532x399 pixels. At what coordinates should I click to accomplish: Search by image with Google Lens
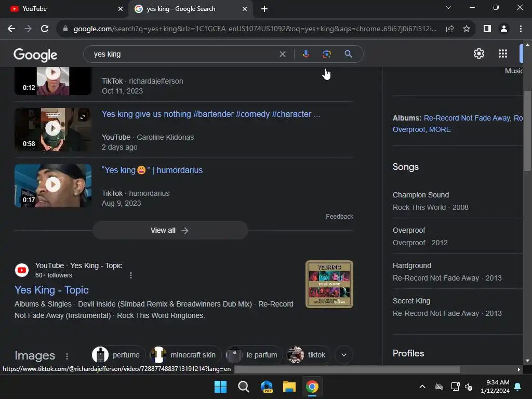point(326,54)
